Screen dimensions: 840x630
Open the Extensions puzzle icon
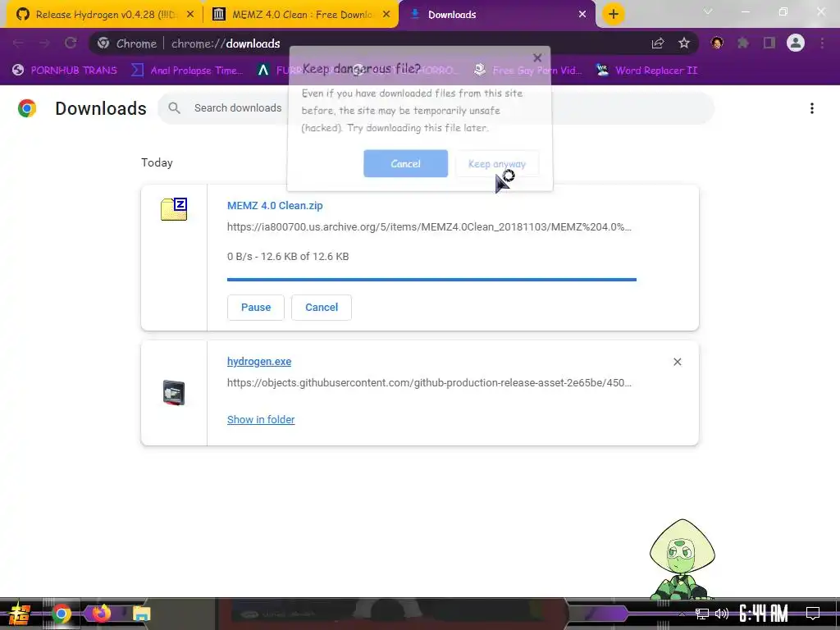(743, 43)
